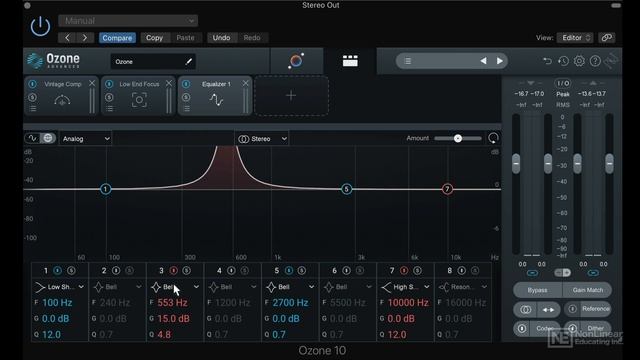
Task: Click the Compare button
Action: (x=117, y=38)
